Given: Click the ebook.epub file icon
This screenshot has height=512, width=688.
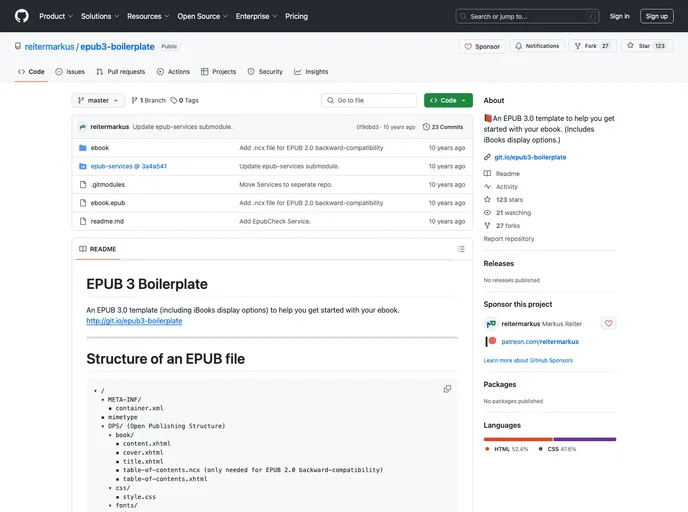Looking at the screenshot, I should (x=82, y=203).
